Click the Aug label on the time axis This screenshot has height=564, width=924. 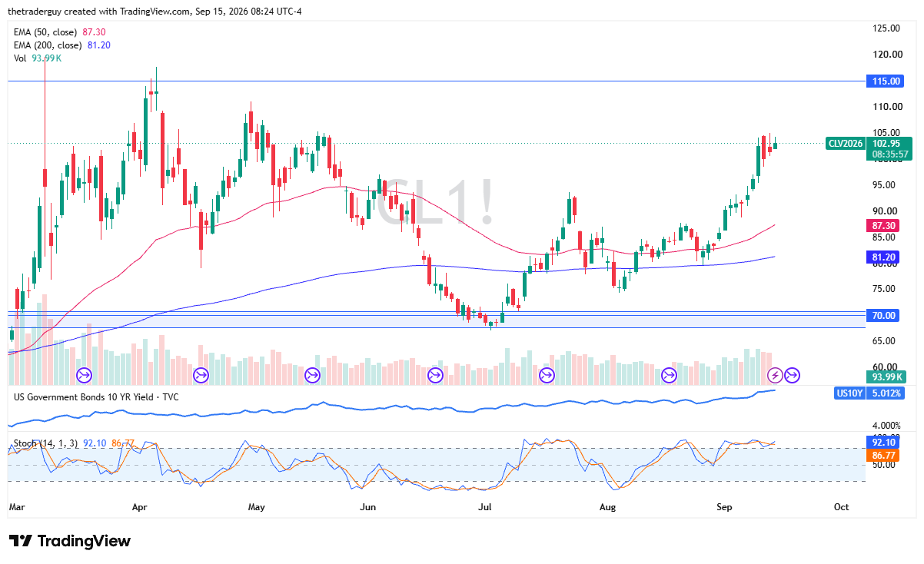pyautogui.click(x=608, y=507)
